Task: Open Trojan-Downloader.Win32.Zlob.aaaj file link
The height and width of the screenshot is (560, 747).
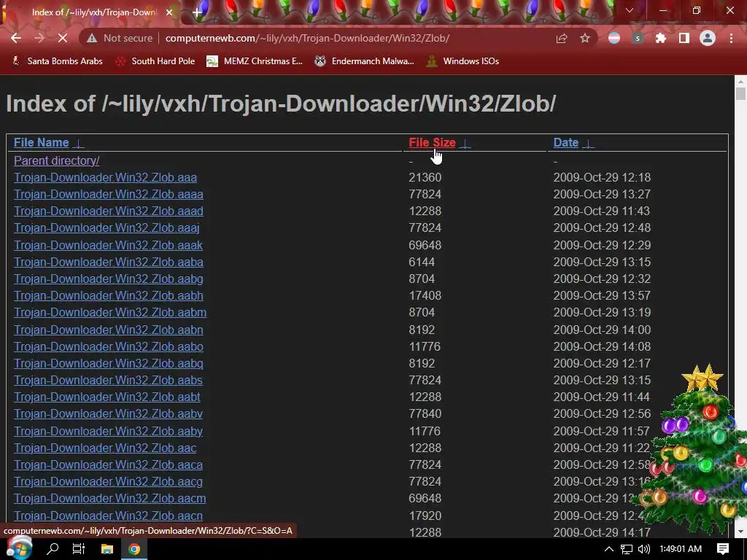Action: click(107, 227)
